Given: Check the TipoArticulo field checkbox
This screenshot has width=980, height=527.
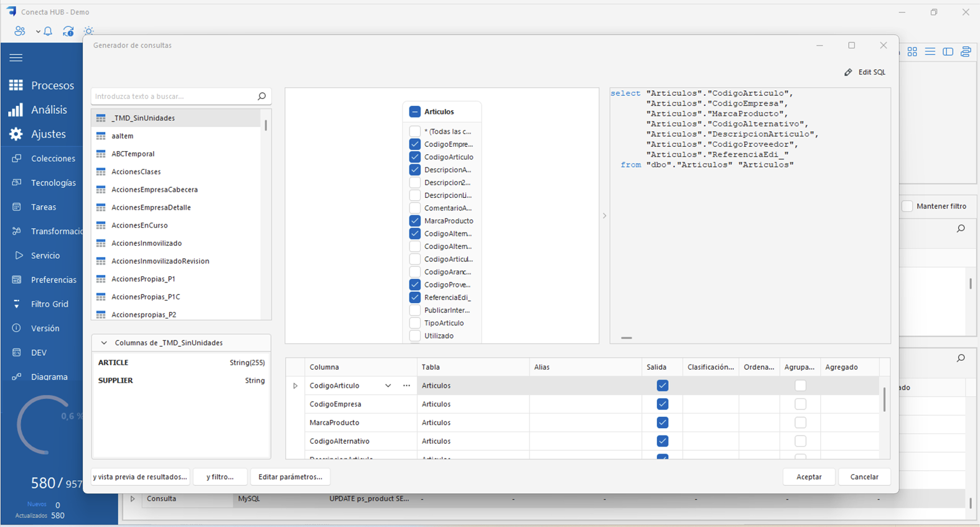Looking at the screenshot, I should (415, 323).
